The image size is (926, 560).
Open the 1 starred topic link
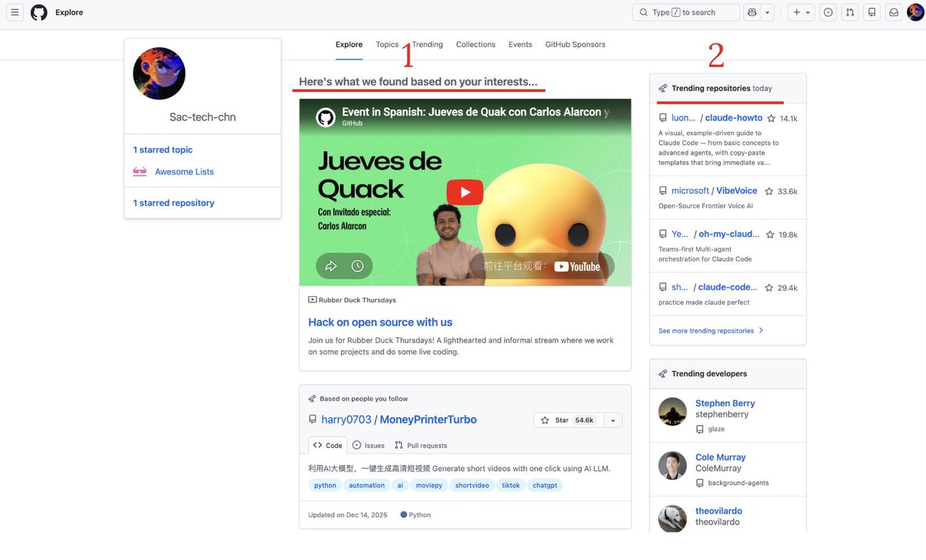click(163, 150)
